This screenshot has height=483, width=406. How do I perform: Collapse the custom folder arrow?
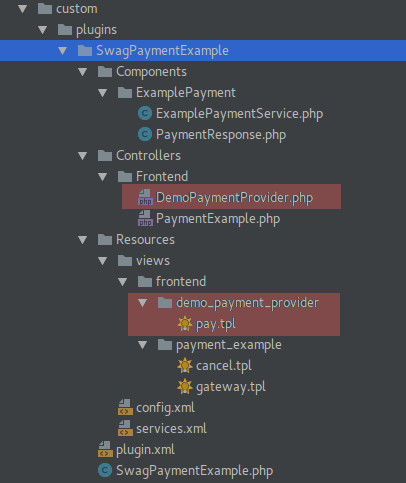click(x=23, y=9)
